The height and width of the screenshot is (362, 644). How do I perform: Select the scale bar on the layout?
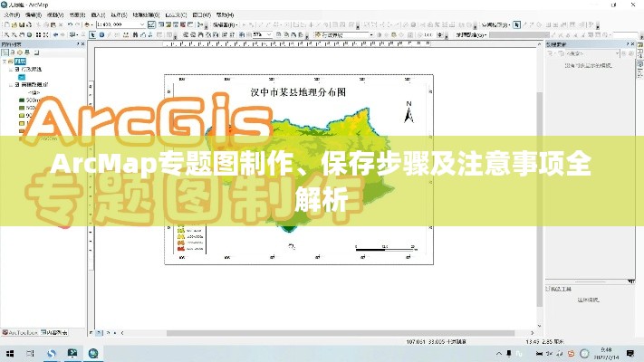point(387,247)
